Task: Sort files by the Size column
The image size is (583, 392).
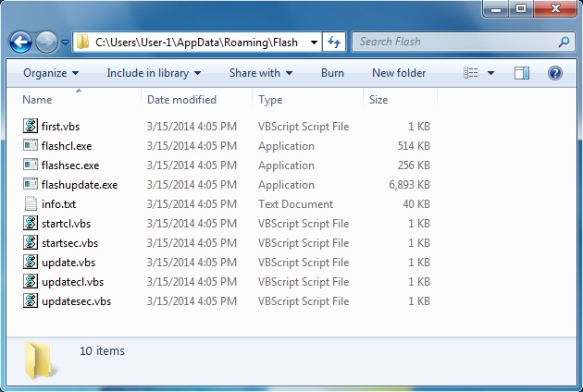Action: (379, 100)
